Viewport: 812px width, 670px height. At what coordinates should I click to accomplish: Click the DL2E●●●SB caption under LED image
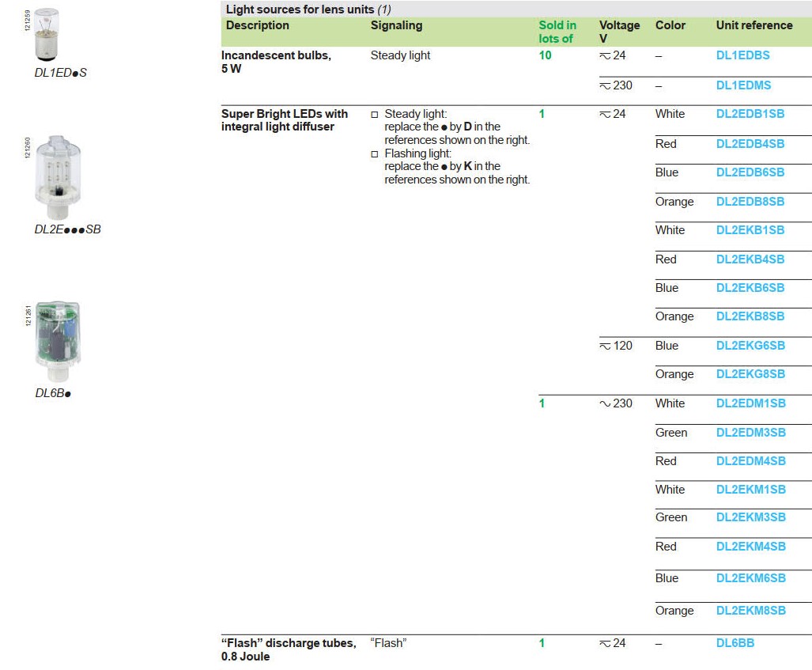68,230
